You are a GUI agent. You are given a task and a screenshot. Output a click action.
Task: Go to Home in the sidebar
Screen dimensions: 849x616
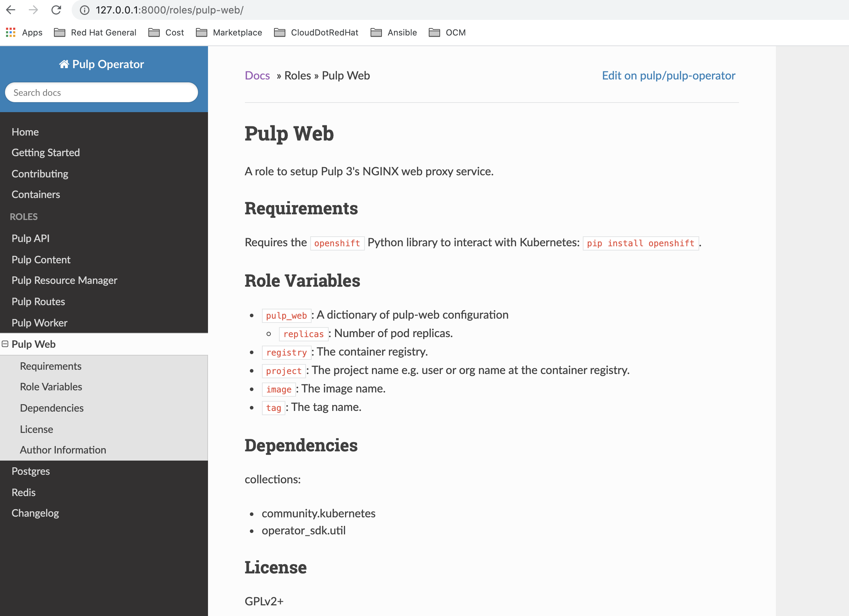tap(25, 132)
